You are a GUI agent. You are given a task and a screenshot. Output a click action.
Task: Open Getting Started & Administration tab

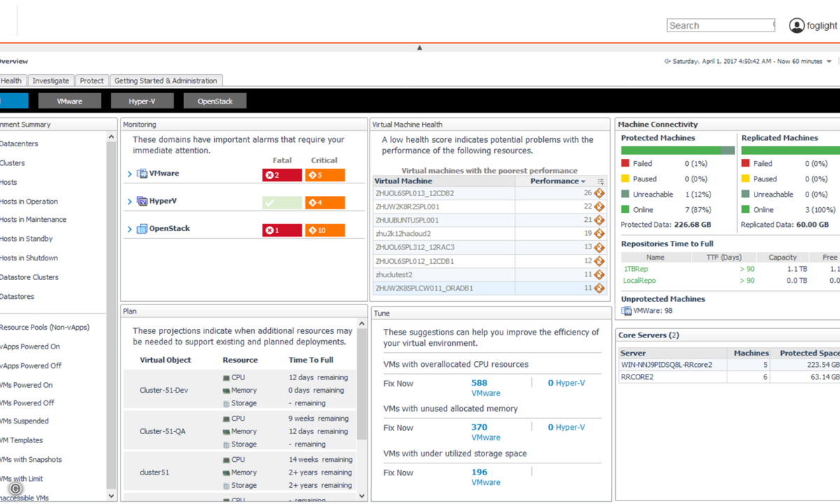coord(166,80)
